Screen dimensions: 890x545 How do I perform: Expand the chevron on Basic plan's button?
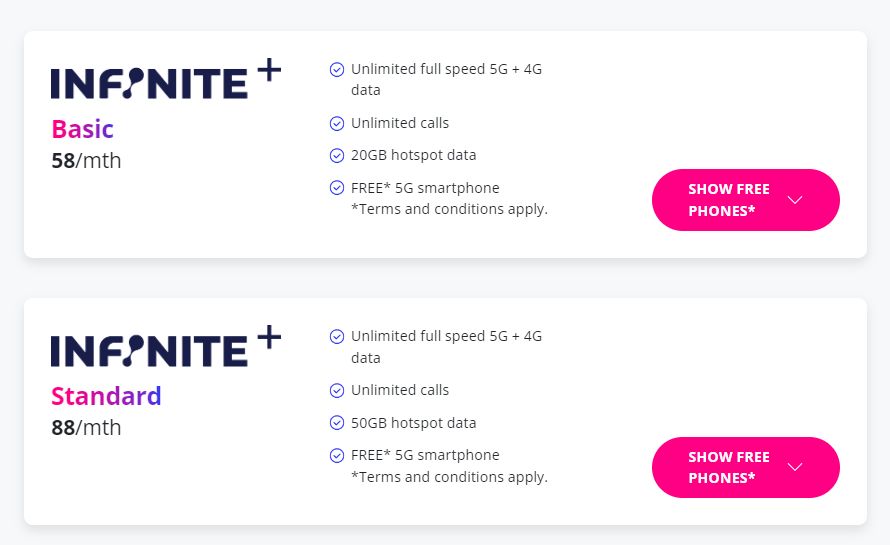point(795,200)
